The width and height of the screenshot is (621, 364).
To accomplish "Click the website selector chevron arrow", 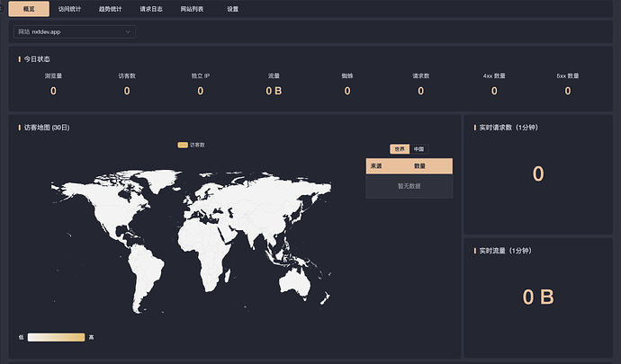I will click(128, 31).
